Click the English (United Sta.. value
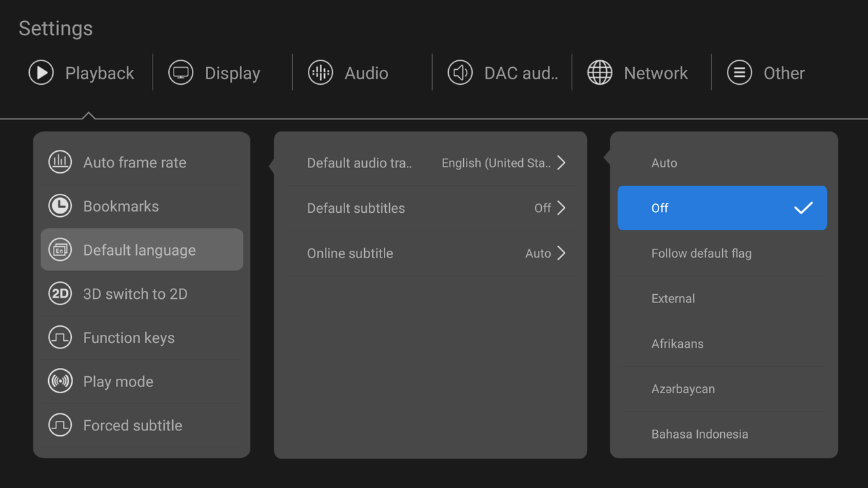Image resolution: width=868 pixels, height=488 pixels. pos(496,163)
